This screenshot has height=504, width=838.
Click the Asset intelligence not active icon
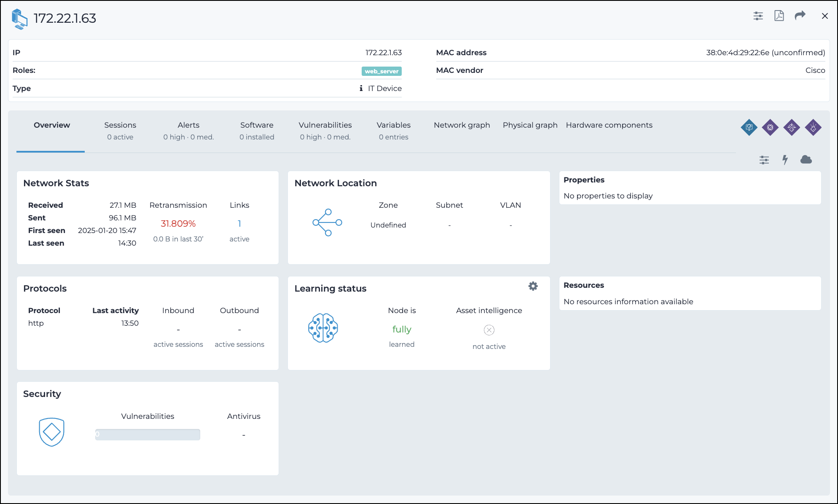pos(489,330)
